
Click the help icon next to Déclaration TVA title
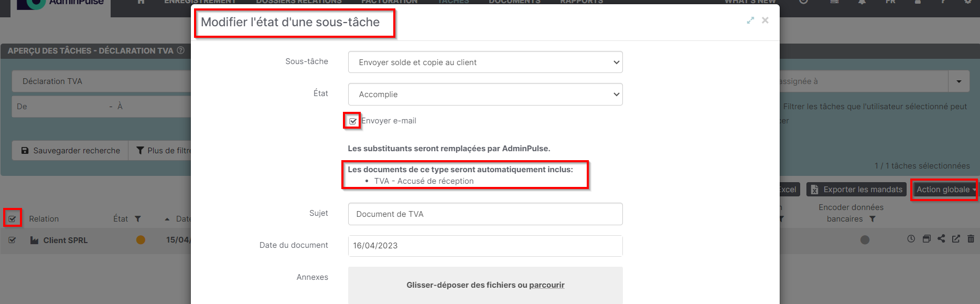pos(181,50)
